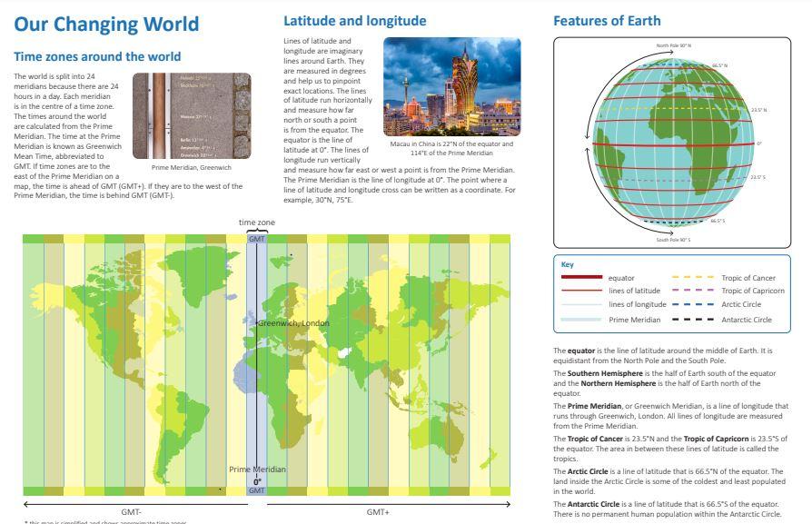Click the Tropic of Capricorn dashed swatch
The width and height of the screenshot is (812, 524).
[693, 291]
